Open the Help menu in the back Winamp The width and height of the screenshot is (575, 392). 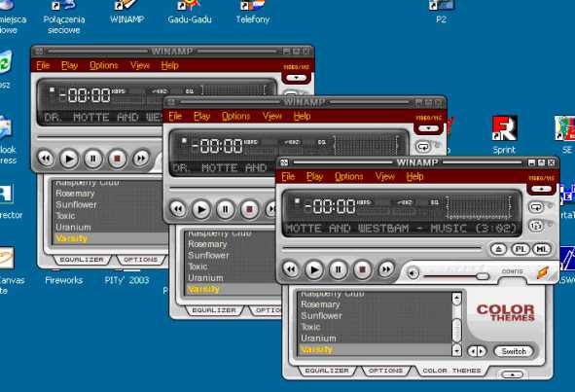coord(170,65)
